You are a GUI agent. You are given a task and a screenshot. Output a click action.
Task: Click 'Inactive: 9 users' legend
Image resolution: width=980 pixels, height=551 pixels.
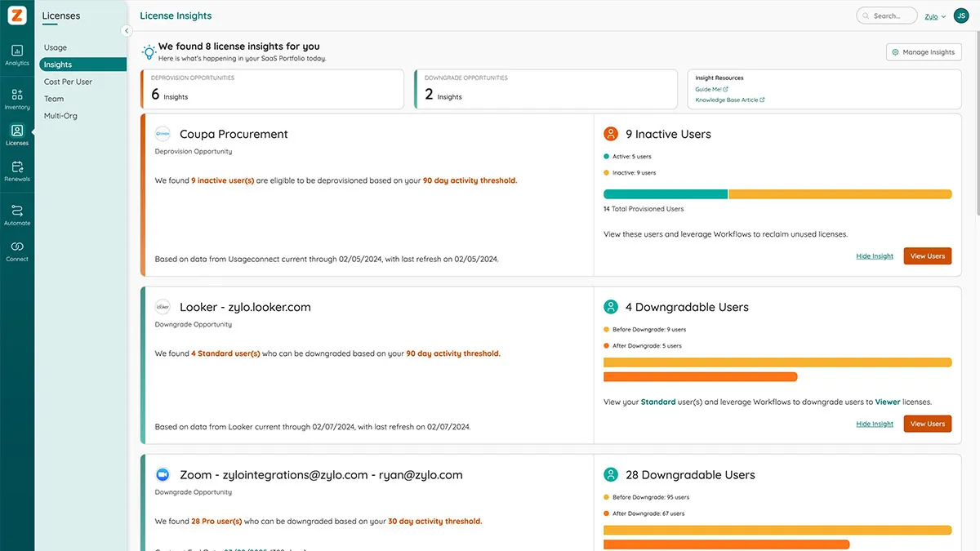[x=630, y=173]
